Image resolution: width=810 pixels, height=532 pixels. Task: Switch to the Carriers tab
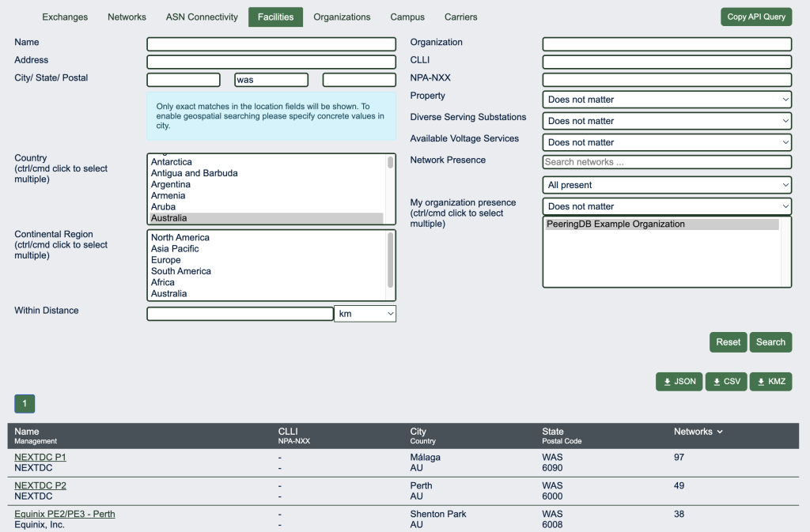461,17
